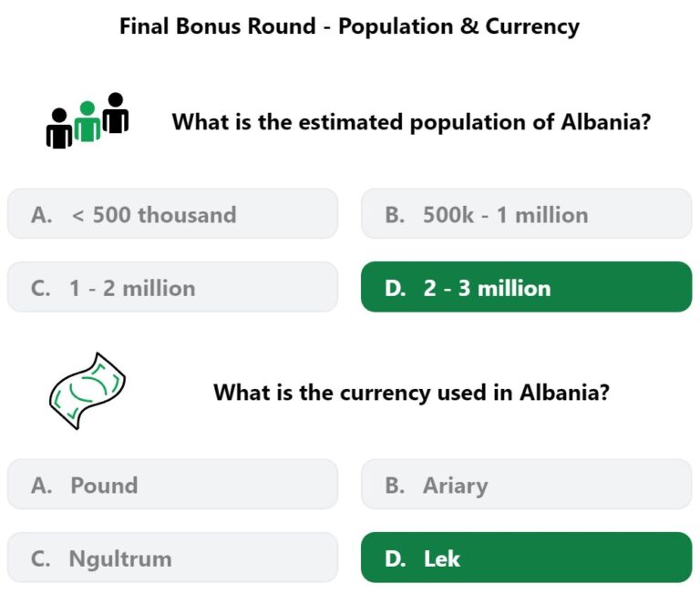Choose the highlighted 'Lek' answer

526,558
